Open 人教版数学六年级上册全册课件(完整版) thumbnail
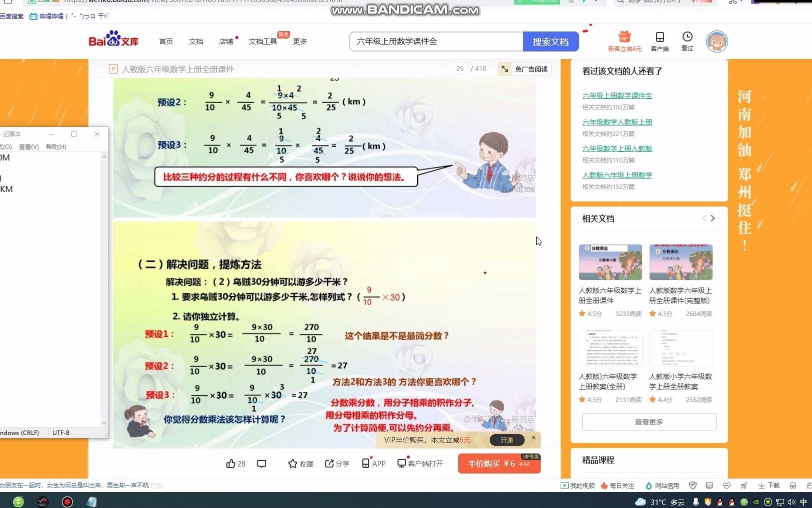The width and height of the screenshot is (812, 508). point(681,262)
